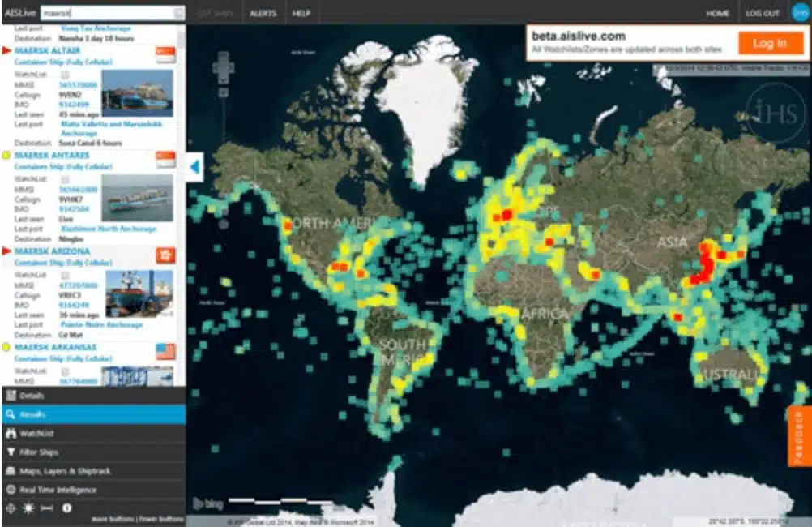
Task: Click the map pan direction control
Action: (223, 66)
